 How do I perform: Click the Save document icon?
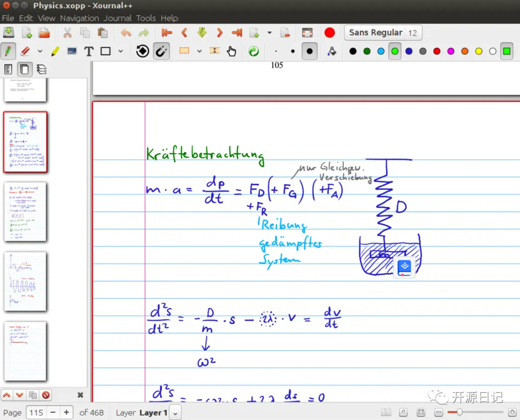(9, 33)
